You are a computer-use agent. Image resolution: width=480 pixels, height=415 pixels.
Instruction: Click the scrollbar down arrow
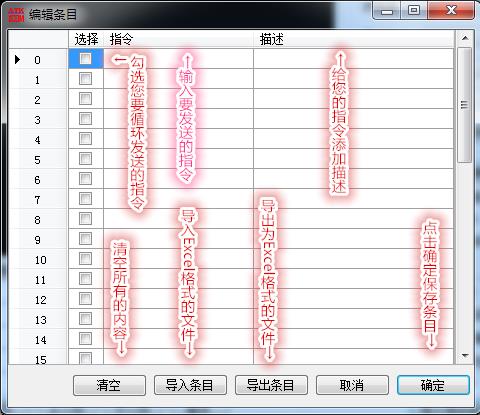(465, 356)
